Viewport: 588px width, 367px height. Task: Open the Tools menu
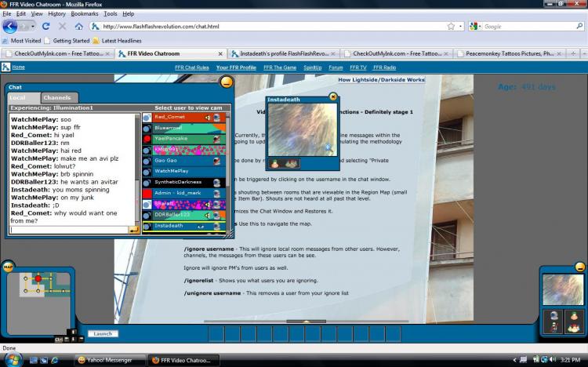pyautogui.click(x=111, y=13)
